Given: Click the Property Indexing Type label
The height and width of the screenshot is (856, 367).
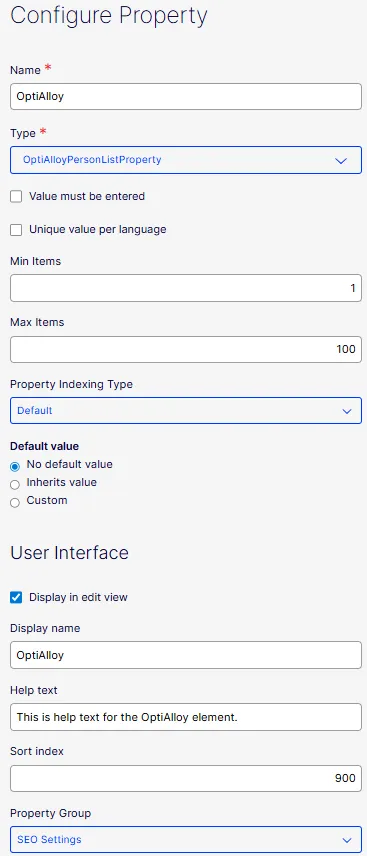Looking at the screenshot, I should pyautogui.click(x=72, y=384).
